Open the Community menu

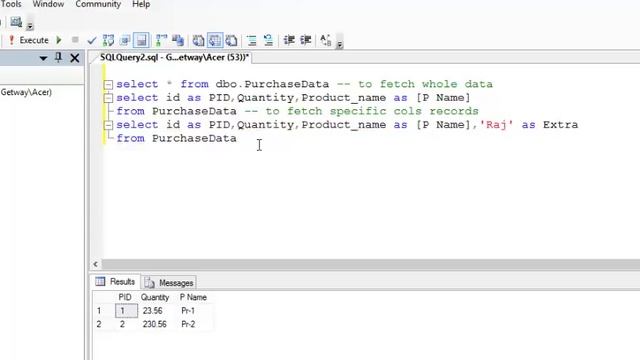point(98,4)
